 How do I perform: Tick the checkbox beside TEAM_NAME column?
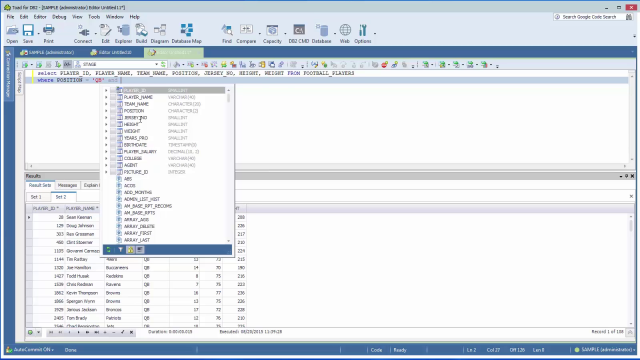(x=113, y=104)
